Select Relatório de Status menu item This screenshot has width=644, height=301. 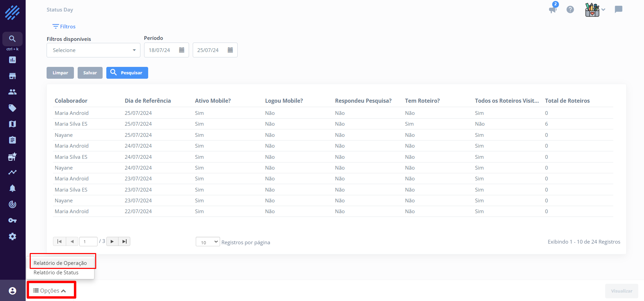tap(56, 273)
